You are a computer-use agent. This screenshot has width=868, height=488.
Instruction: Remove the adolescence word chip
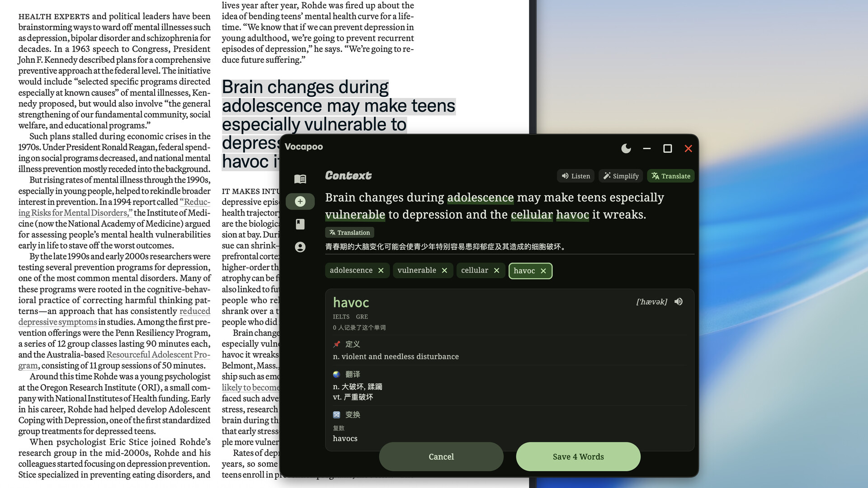coord(381,271)
